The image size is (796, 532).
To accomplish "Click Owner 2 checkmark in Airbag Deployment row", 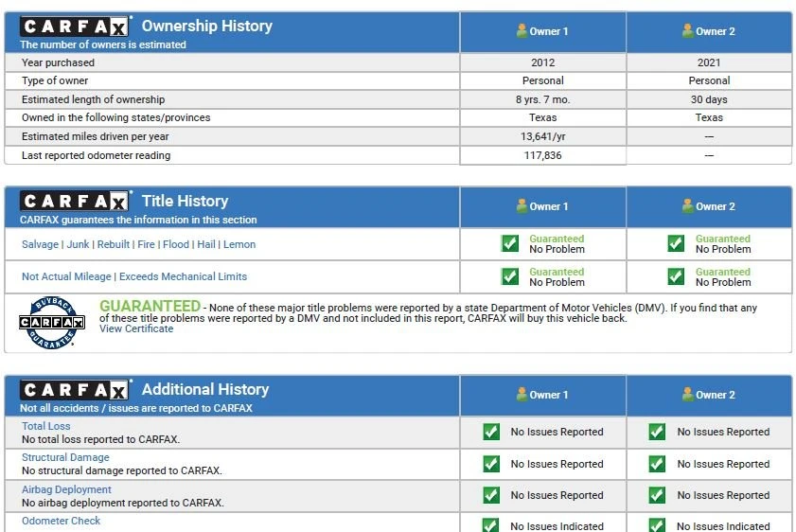I will [x=657, y=495].
